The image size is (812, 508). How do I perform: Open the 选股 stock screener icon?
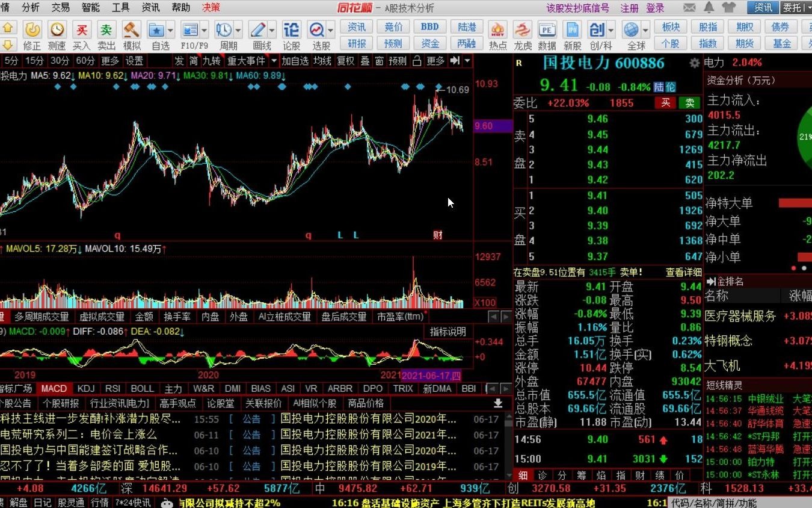(316, 29)
